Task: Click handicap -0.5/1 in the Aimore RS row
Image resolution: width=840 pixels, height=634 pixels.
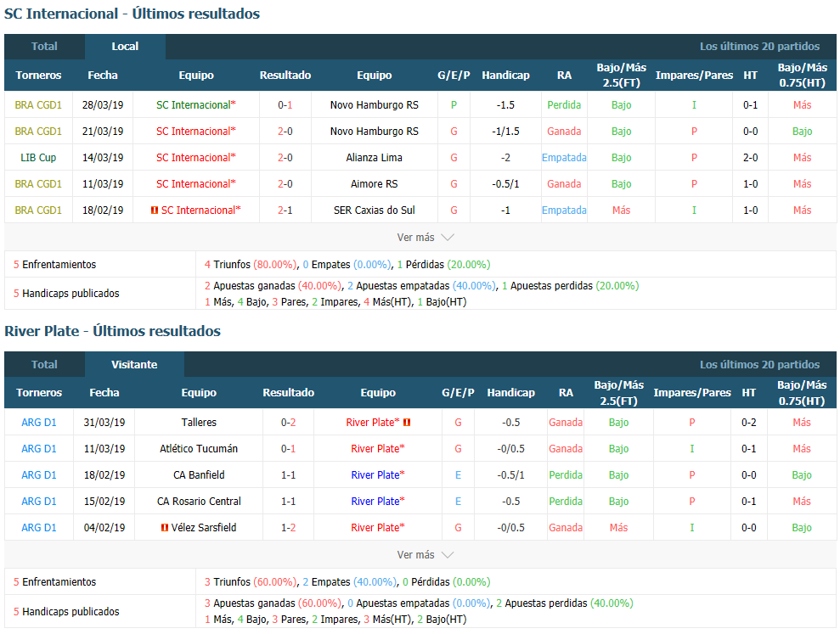Action: tap(505, 183)
